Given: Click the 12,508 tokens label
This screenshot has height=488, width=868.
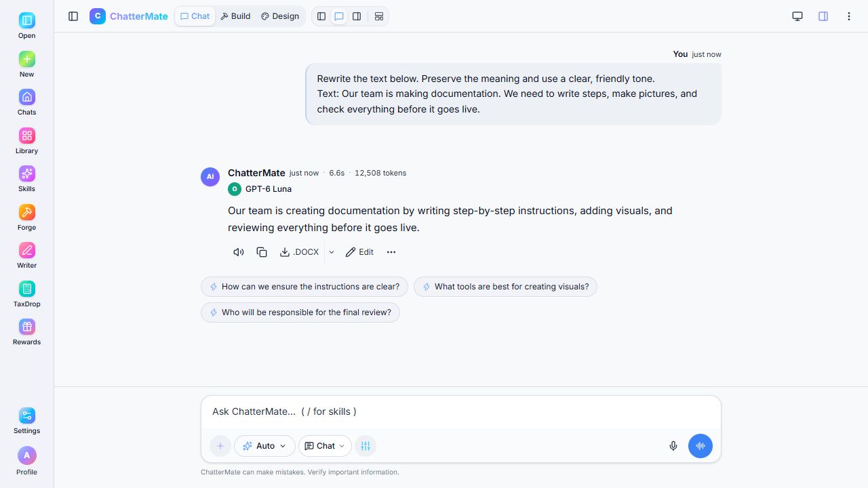Looking at the screenshot, I should pyautogui.click(x=380, y=173).
